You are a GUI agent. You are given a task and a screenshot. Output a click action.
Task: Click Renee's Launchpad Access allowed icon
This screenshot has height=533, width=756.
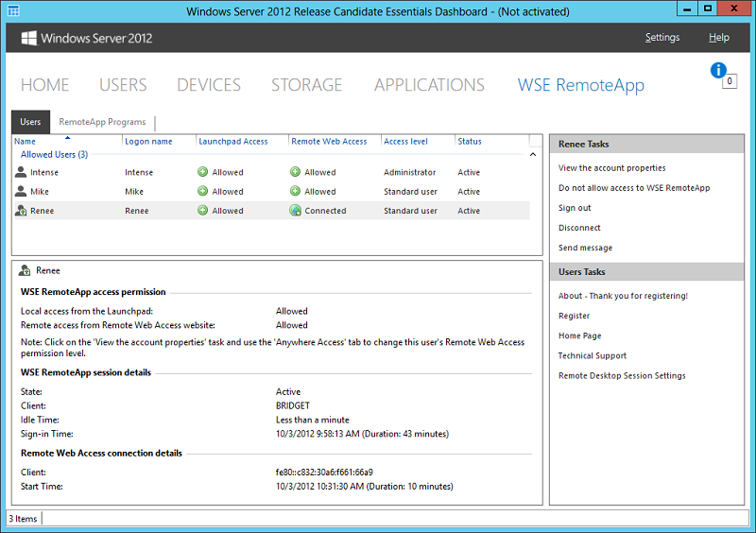coord(203,211)
